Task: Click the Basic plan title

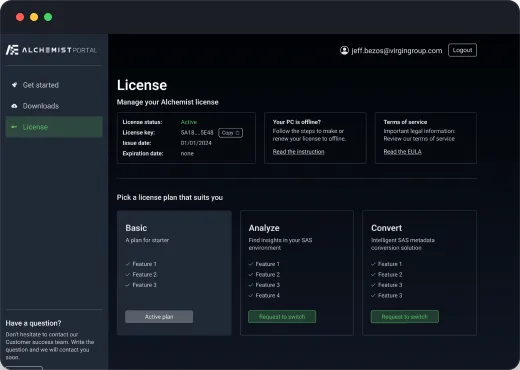Action: [x=136, y=228]
